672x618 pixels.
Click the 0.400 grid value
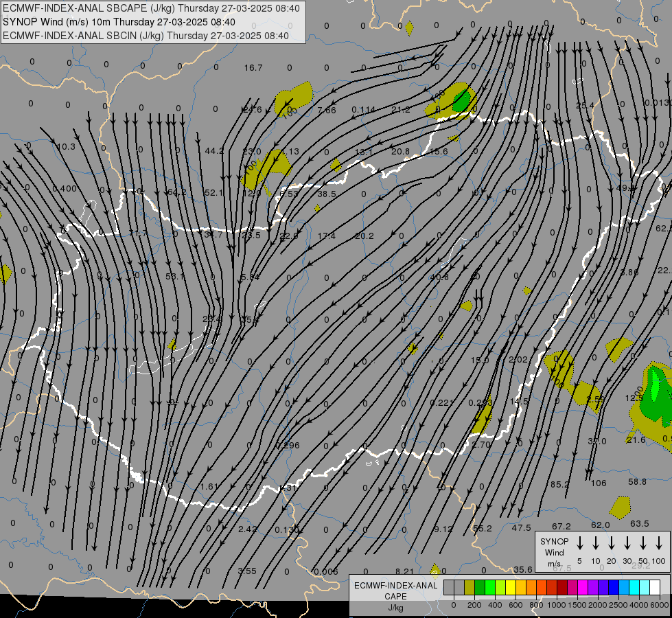[x=65, y=189]
